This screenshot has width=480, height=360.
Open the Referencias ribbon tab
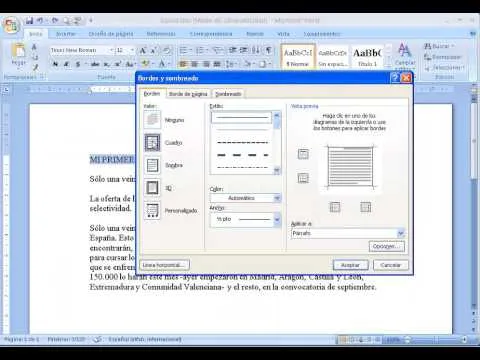pyautogui.click(x=161, y=34)
